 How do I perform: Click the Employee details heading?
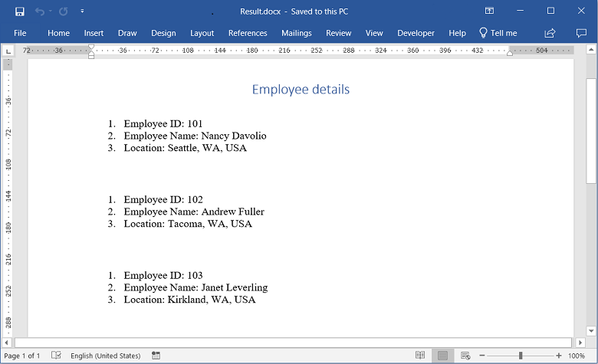point(301,89)
